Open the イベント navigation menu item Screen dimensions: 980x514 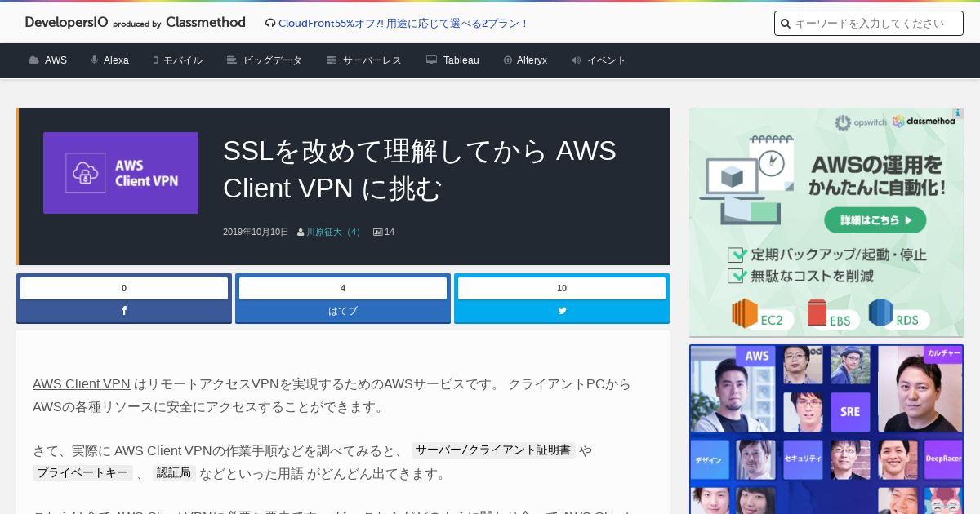click(x=607, y=60)
